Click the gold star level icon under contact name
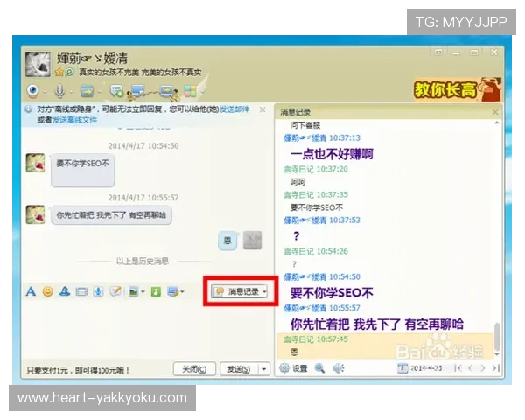This screenshot has width=525, height=420. tap(59, 72)
